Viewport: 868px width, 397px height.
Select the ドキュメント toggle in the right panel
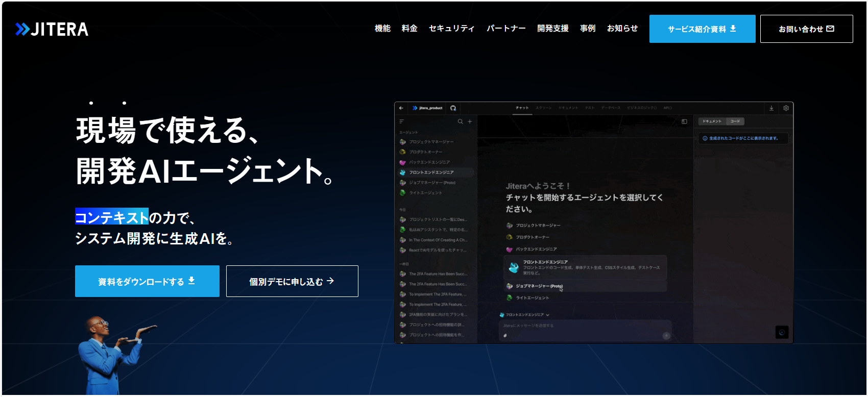coord(712,121)
